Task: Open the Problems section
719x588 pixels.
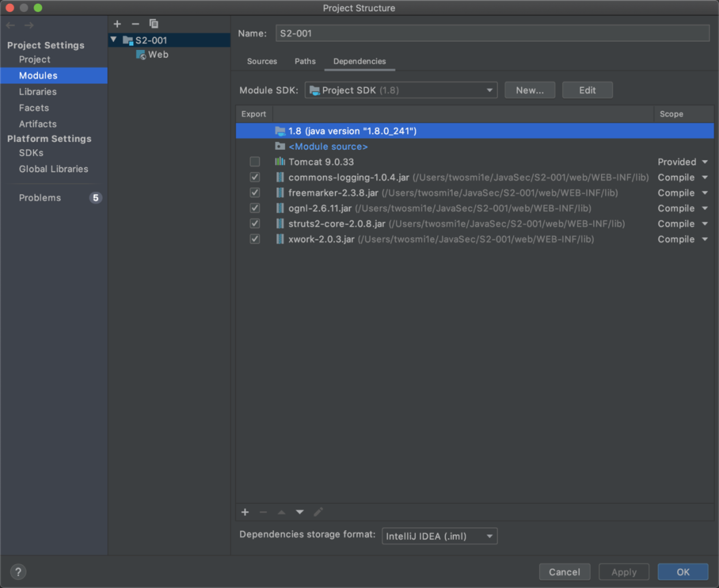Action: tap(40, 198)
